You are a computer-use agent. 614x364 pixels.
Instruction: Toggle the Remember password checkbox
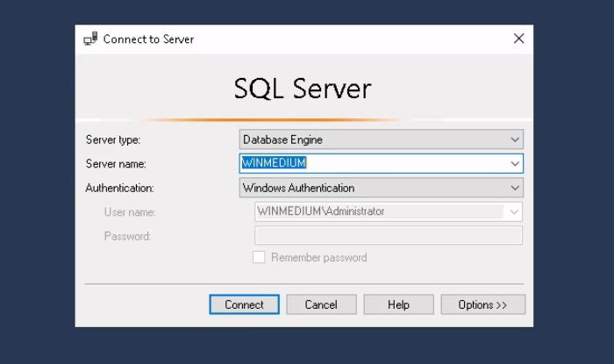pyautogui.click(x=259, y=258)
